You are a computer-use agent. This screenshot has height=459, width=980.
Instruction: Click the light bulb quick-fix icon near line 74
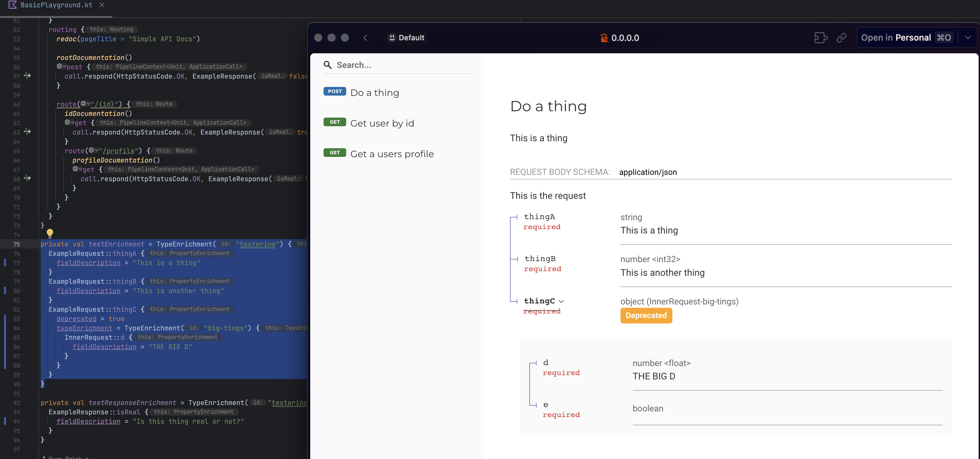pos(50,233)
